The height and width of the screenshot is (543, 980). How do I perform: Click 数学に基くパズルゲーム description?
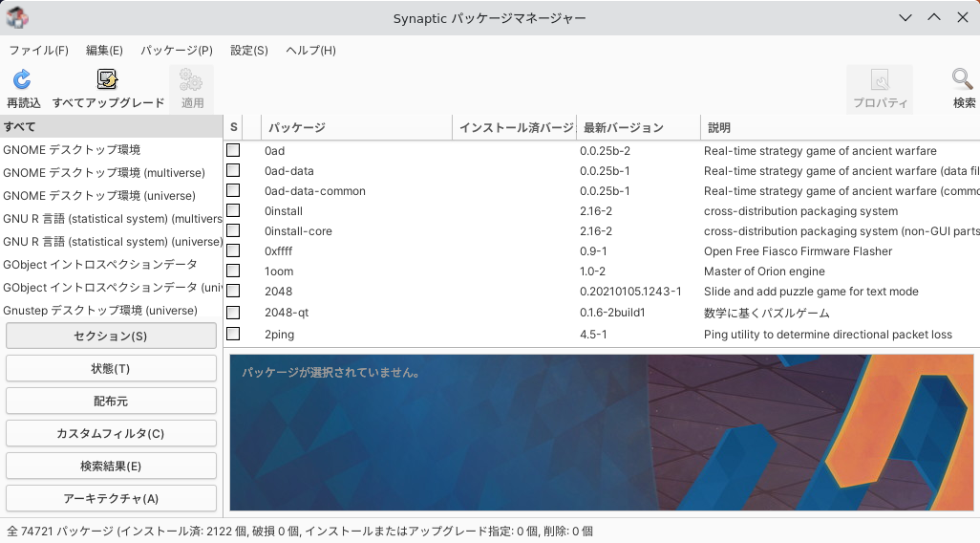767,313
